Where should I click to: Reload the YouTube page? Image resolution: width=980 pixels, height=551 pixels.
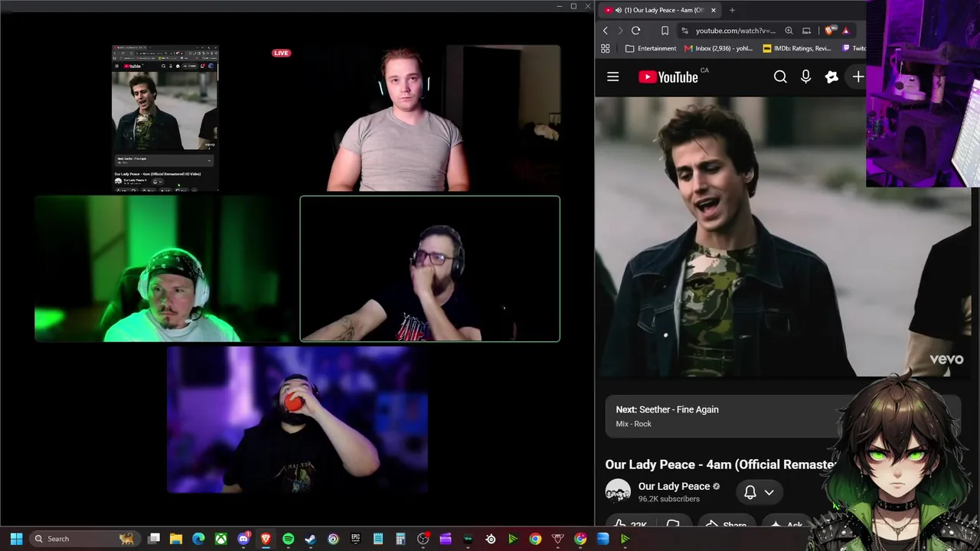point(635,31)
